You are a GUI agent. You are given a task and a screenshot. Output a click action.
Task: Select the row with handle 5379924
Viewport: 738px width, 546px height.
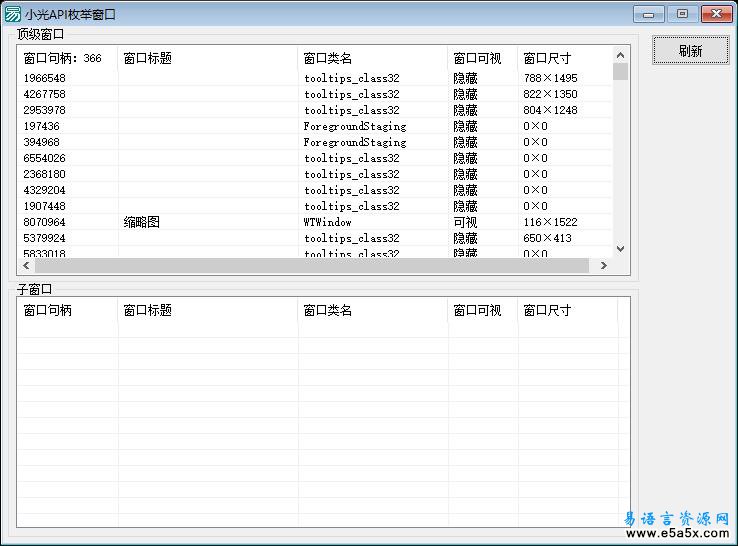pos(315,238)
